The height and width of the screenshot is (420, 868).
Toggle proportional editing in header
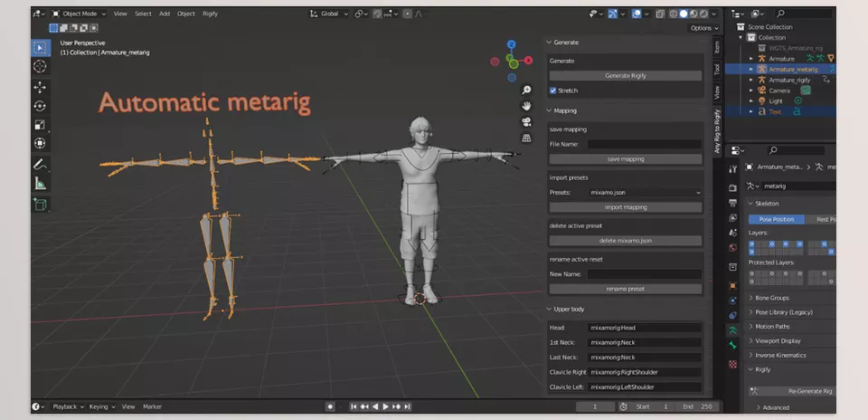(408, 14)
